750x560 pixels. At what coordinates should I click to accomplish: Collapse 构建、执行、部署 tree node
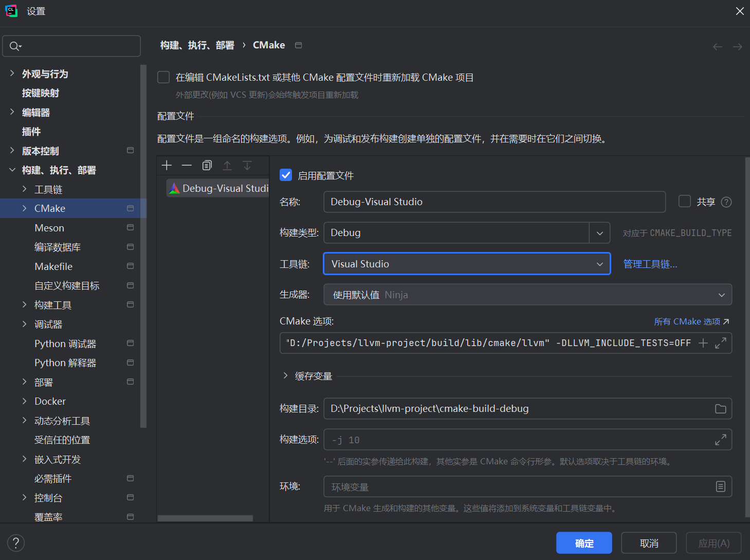click(x=12, y=170)
